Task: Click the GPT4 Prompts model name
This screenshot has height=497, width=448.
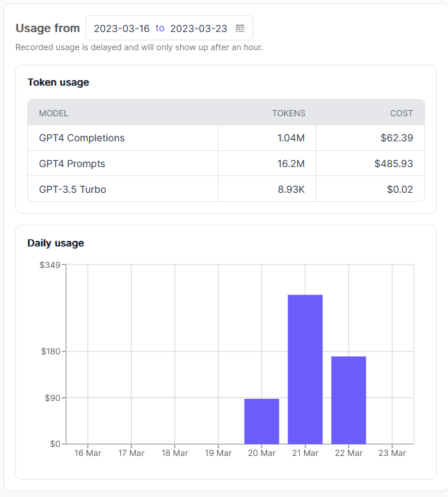Action: point(72,164)
